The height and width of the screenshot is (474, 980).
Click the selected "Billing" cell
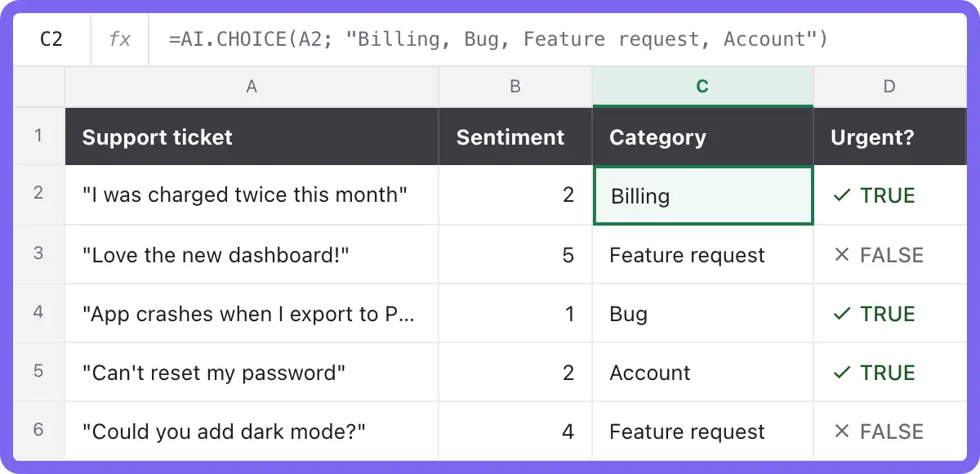pos(703,195)
